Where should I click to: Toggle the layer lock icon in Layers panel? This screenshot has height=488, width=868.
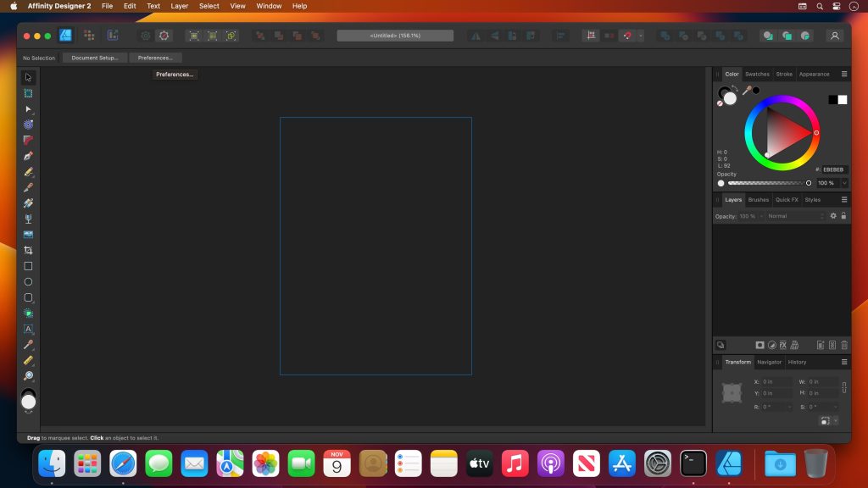click(x=843, y=216)
